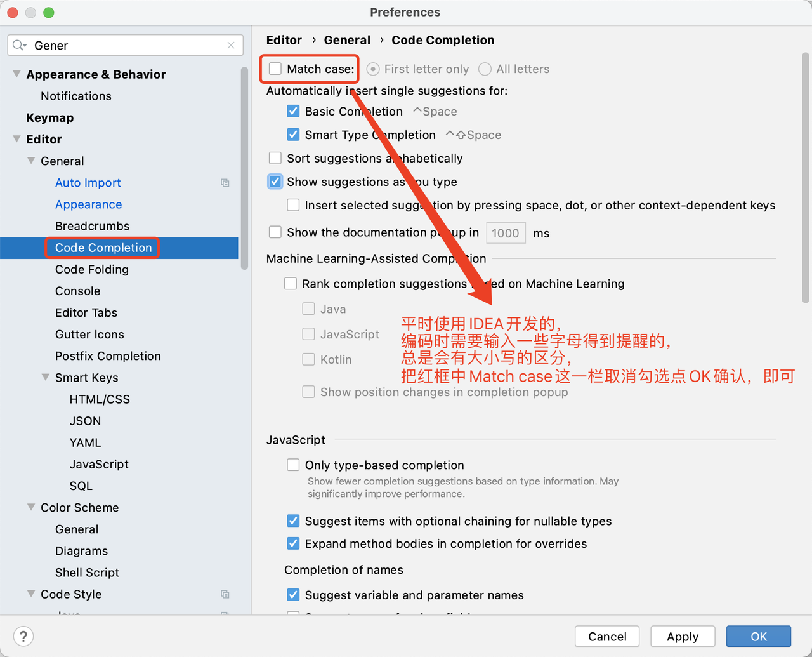Open the Code Folding settings

coord(92,269)
